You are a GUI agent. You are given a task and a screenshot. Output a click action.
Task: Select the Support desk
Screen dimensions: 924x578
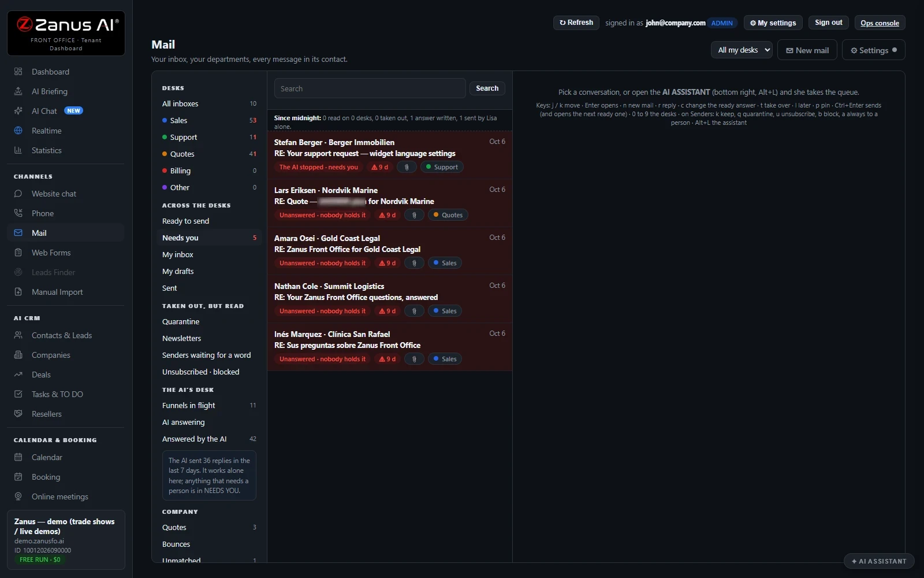[209, 137]
